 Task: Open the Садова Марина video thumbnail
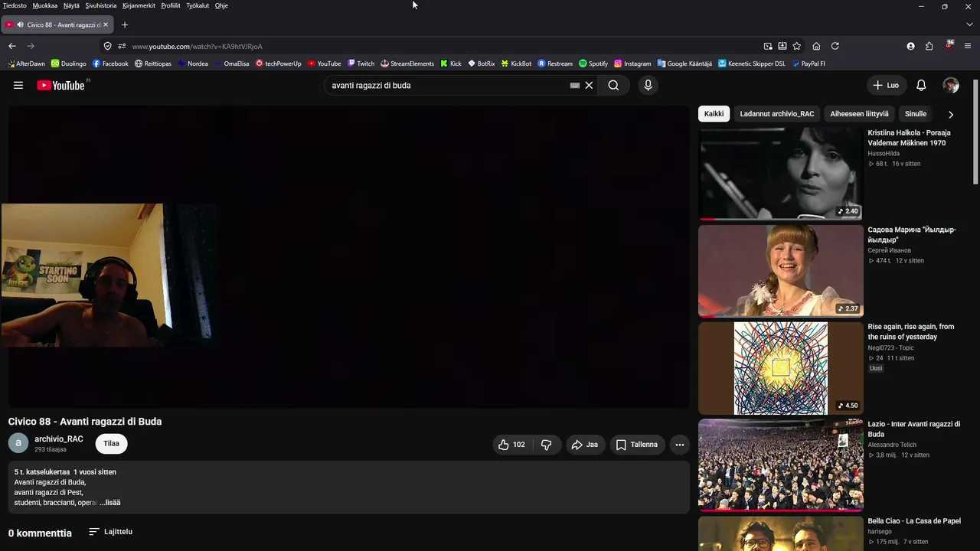(780, 270)
